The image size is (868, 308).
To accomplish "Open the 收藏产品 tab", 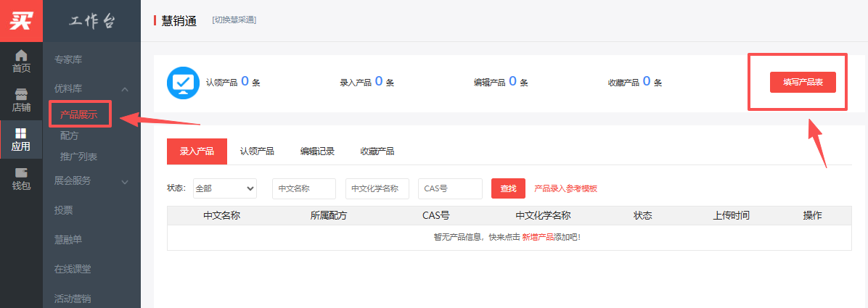I will click(377, 151).
